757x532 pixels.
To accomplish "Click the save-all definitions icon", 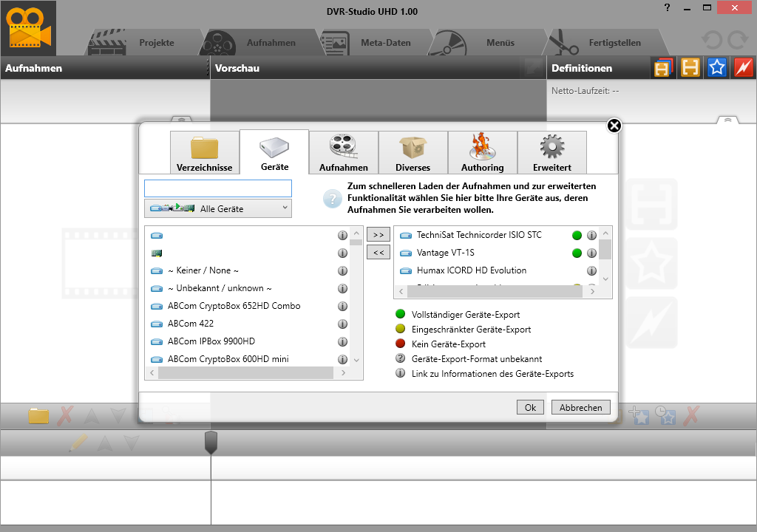I will point(663,67).
